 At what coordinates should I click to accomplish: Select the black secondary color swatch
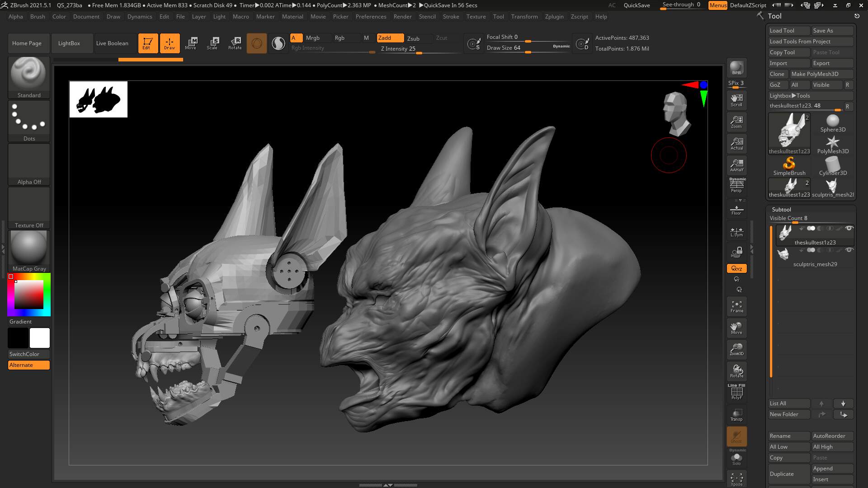click(18, 338)
